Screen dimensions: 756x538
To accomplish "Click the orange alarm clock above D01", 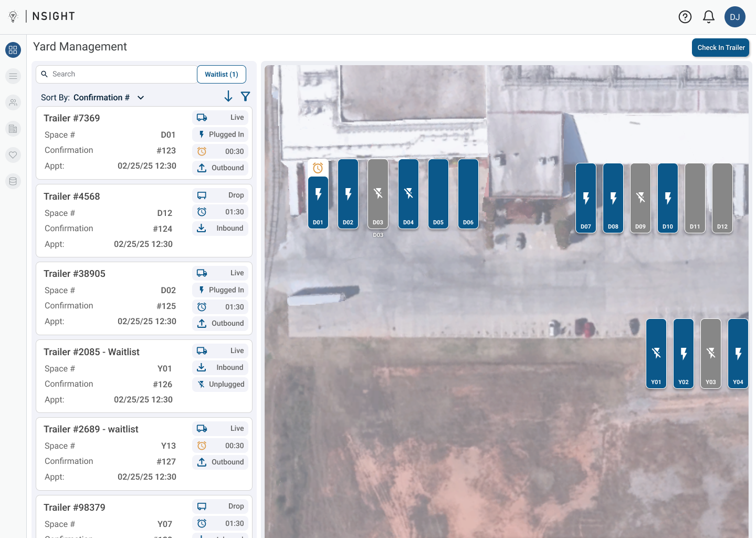I will point(318,168).
